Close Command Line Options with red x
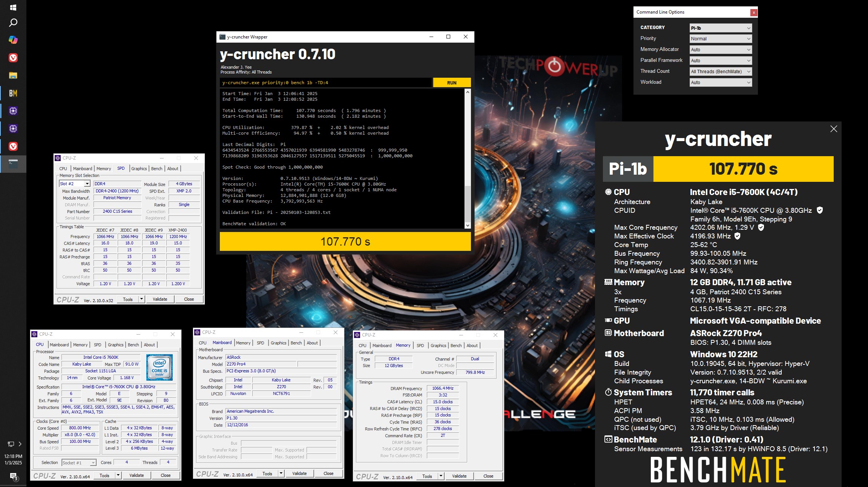The height and width of the screenshot is (487, 868). coord(754,12)
